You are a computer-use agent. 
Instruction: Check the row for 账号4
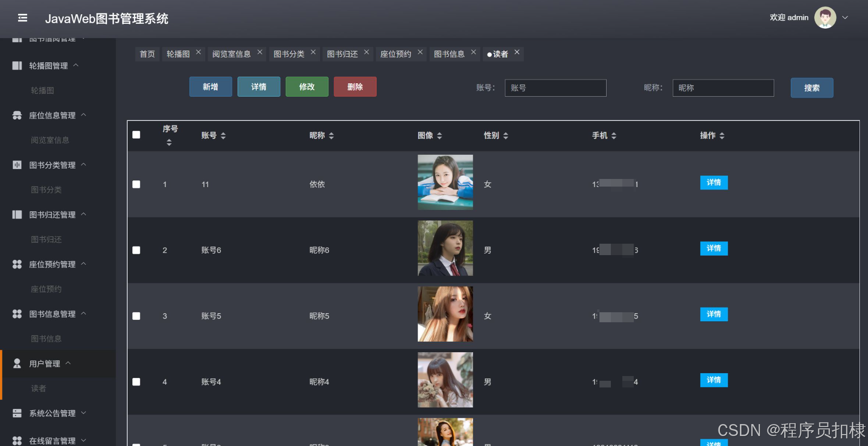136,382
